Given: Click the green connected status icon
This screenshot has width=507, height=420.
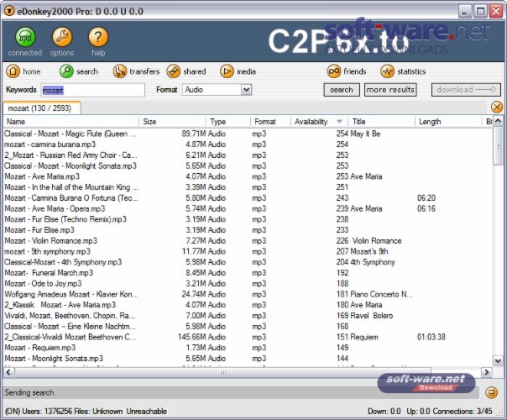Looking at the screenshot, I should [25, 37].
